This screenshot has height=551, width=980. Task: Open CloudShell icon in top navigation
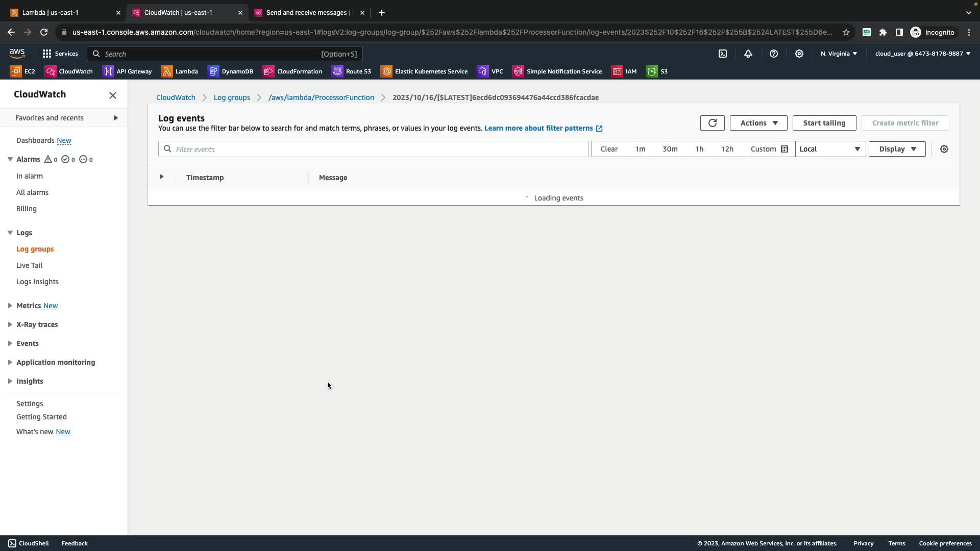pos(722,54)
